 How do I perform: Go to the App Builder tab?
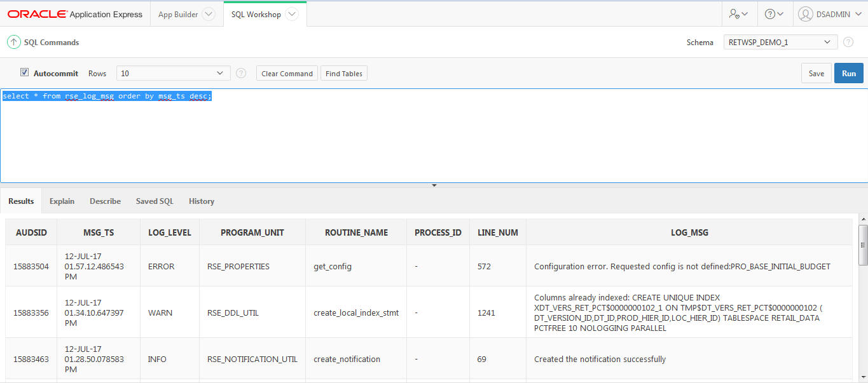pos(178,15)
